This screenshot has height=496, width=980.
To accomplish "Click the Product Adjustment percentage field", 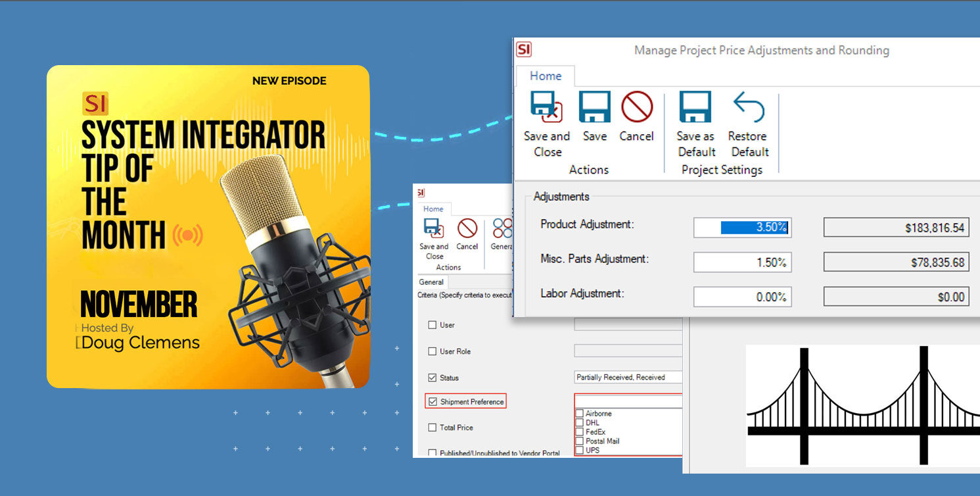I will 742,228.
